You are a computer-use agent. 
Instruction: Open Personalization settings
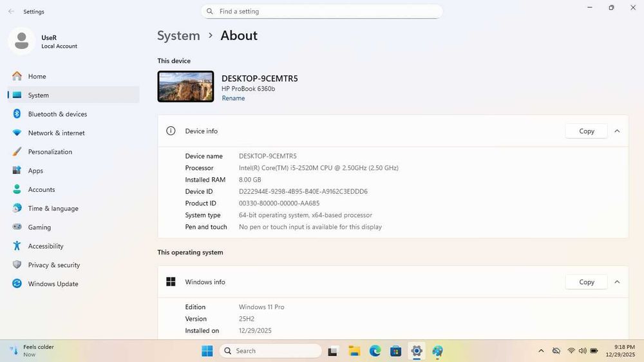coord(73,152)
